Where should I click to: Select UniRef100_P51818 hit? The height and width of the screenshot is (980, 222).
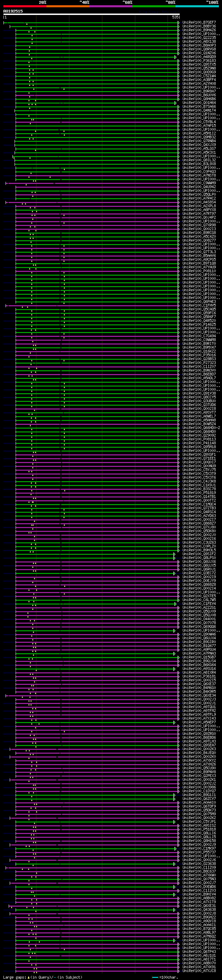[x=199, y=829]
